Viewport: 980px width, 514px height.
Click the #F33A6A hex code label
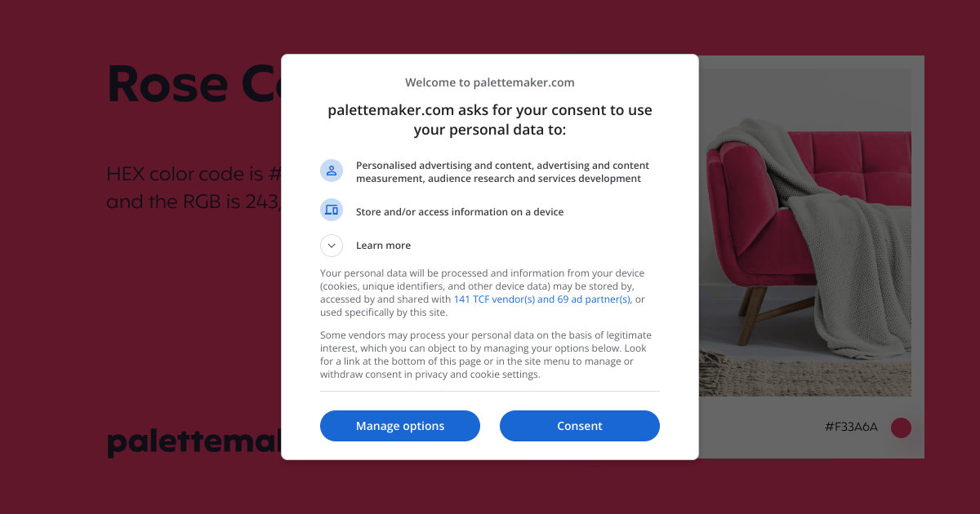(x=852, y=427)
